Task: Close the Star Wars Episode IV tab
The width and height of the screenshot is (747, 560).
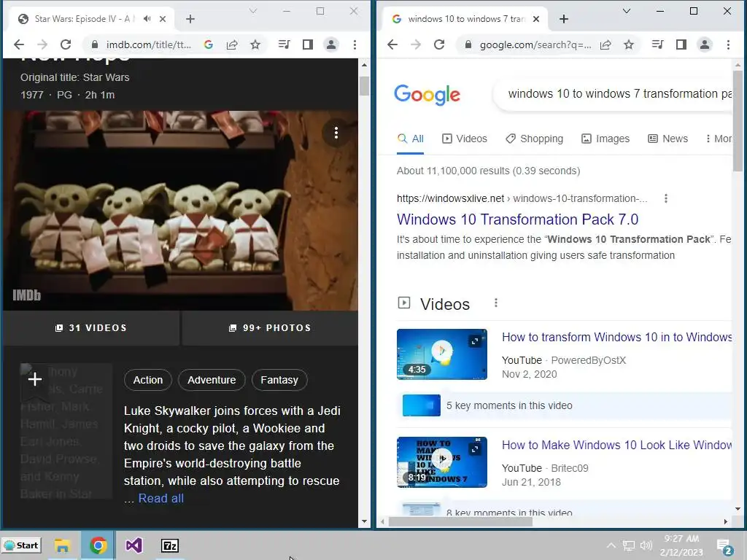Action: pyautogui.click(x=163, y=19)
